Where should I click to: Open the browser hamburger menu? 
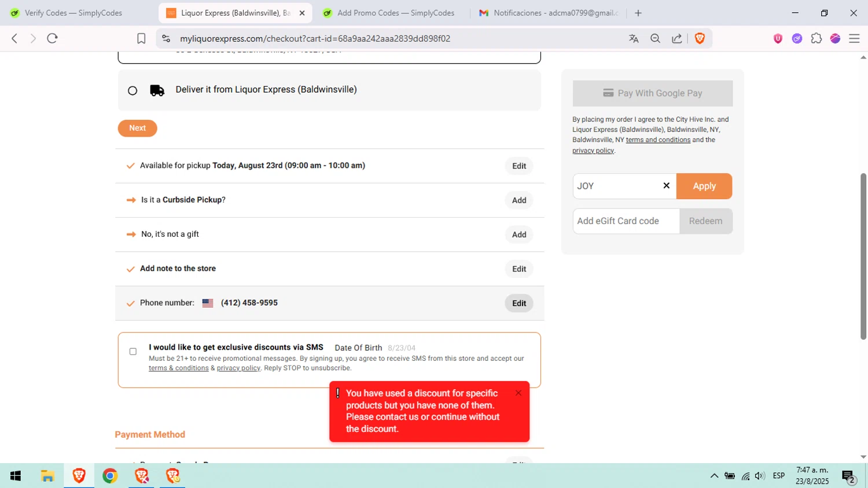(854, 38)
